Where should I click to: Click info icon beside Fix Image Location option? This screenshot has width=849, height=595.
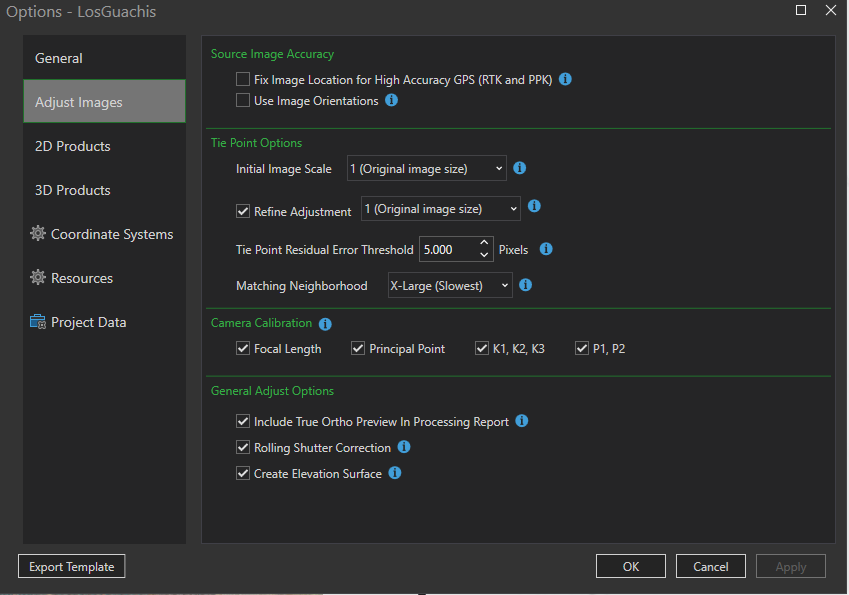pyautogui.click(x=565, y=79)
